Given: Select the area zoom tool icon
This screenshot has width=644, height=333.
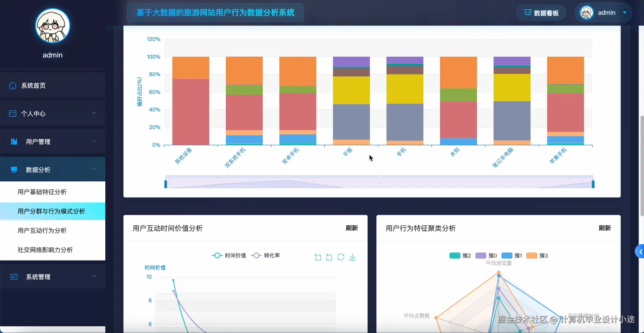Looking at the screenshot, I should pos(318,257).
